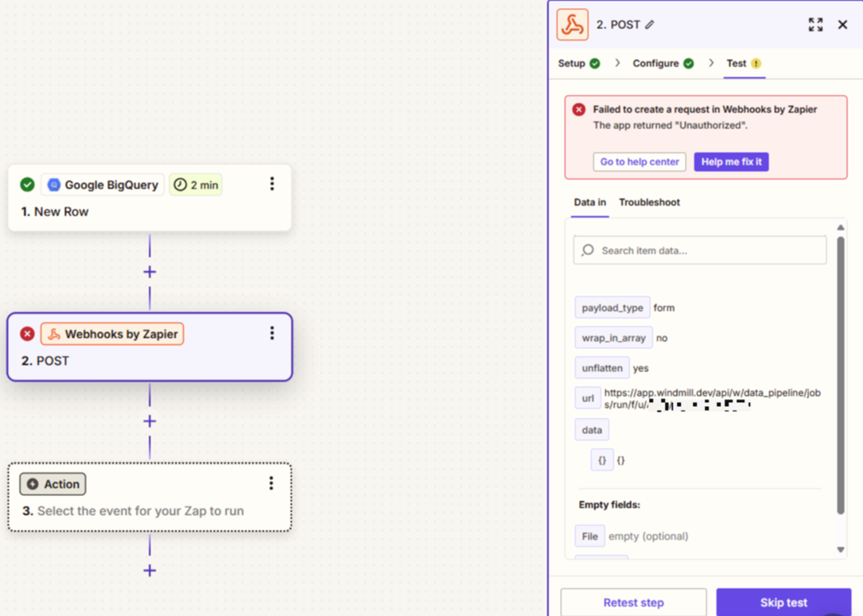Click the red error icon on Webhooks step
The width and height of the screenshot is (863, 616).
pos(27,334)
